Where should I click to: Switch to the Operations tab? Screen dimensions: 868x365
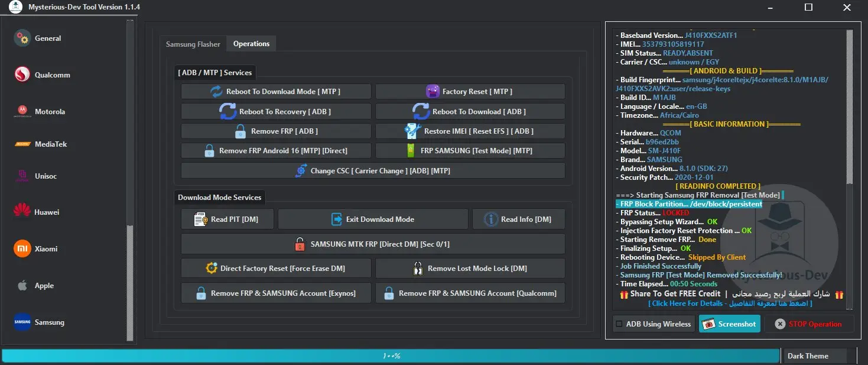click(251, 44)
